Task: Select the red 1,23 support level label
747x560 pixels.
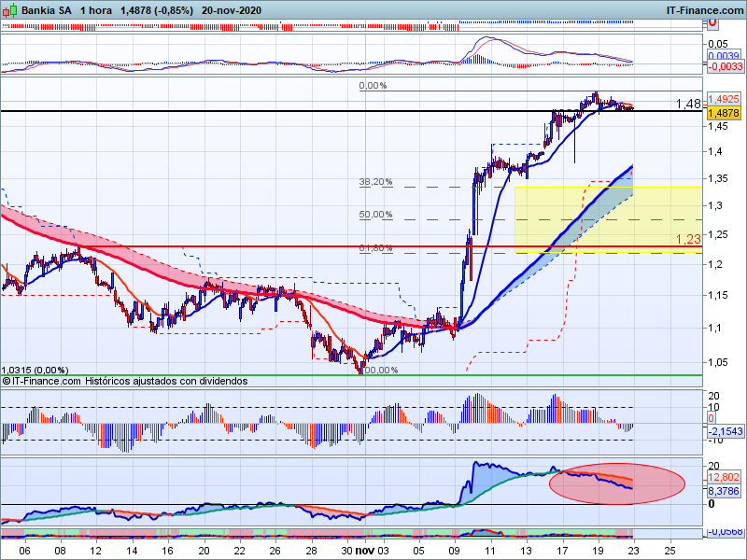Action: point(688,239)
